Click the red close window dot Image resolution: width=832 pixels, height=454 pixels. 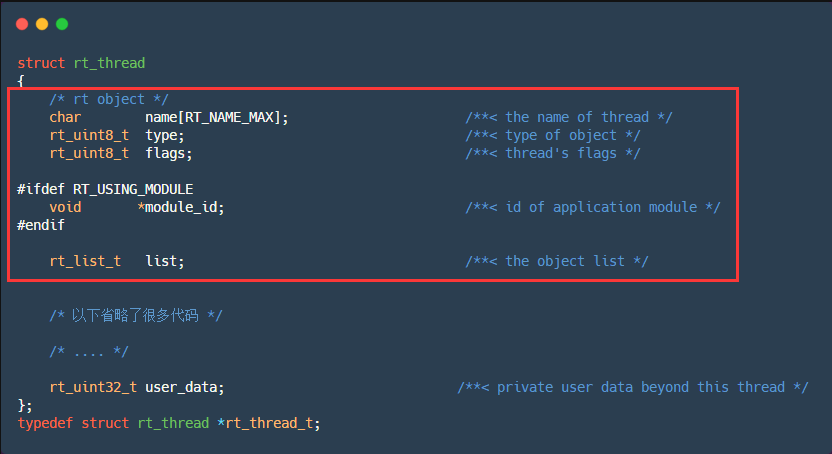(22, 23)
